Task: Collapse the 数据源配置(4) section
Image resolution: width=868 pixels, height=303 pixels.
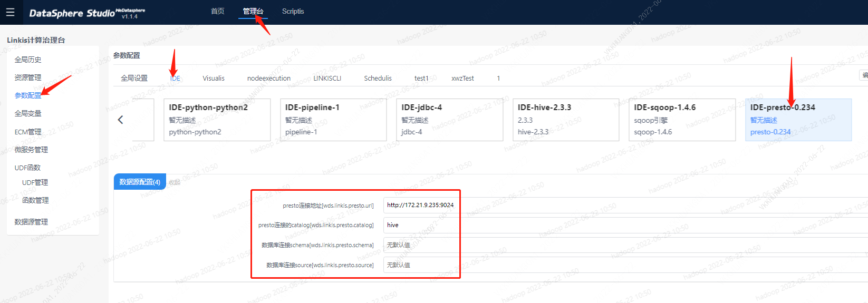Action: pos(140,182)
